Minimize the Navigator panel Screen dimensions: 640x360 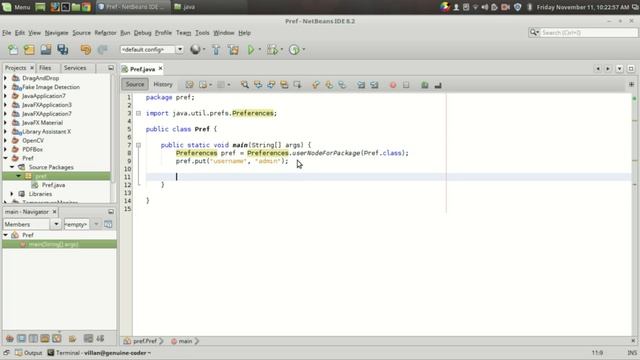click(111, 212)
